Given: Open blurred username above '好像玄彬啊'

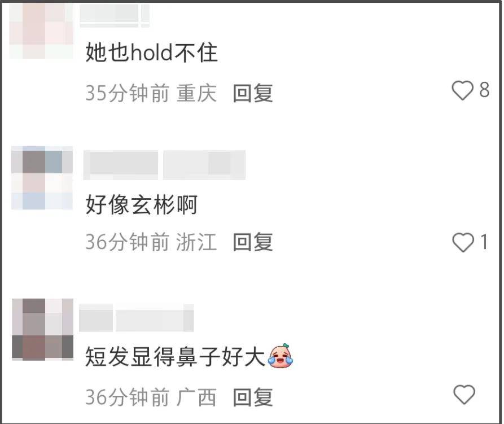Looking at the screenshot, I should (164, 165).
